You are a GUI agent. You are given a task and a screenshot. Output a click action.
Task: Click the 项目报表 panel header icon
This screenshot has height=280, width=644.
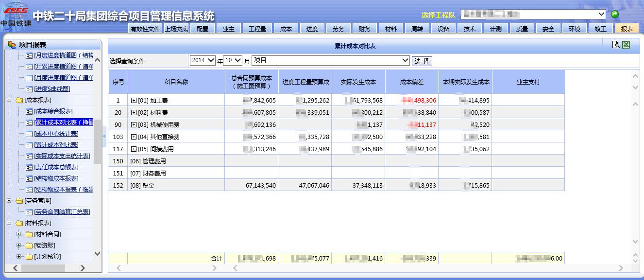(x=12, y=45)
